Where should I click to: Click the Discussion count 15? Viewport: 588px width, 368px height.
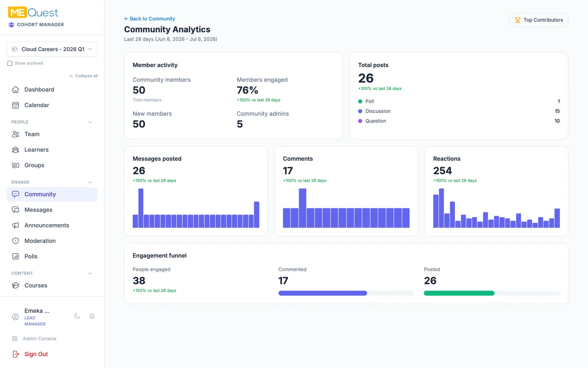pos(557,111)
